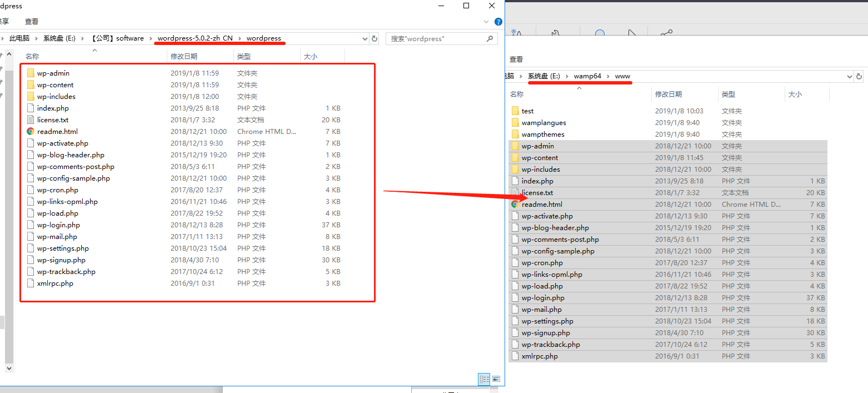Click the wamplangues folder icon in www window
868x393 pixels.
(515, 122)
